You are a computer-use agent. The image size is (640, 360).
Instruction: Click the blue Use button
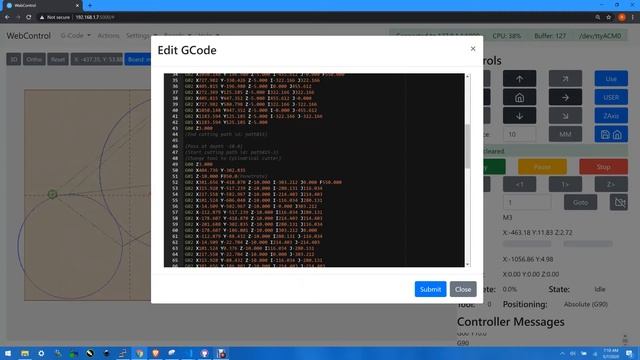611,79
